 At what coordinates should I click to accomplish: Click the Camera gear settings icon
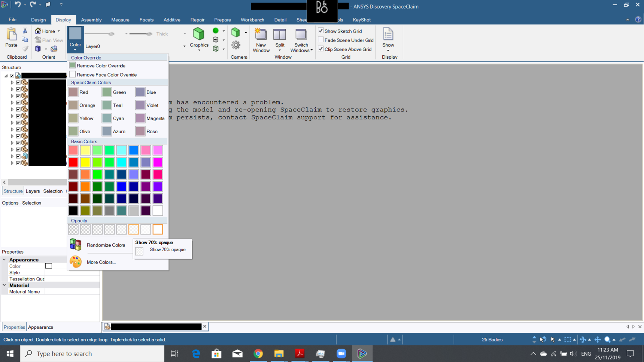pyautogui.click(x=236, y=45)
